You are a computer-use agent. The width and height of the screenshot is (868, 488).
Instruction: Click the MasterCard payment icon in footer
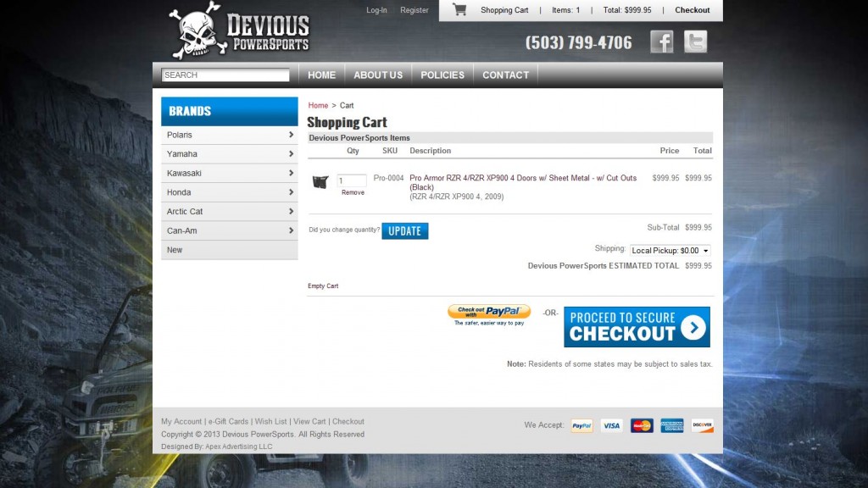coord(642,425)
